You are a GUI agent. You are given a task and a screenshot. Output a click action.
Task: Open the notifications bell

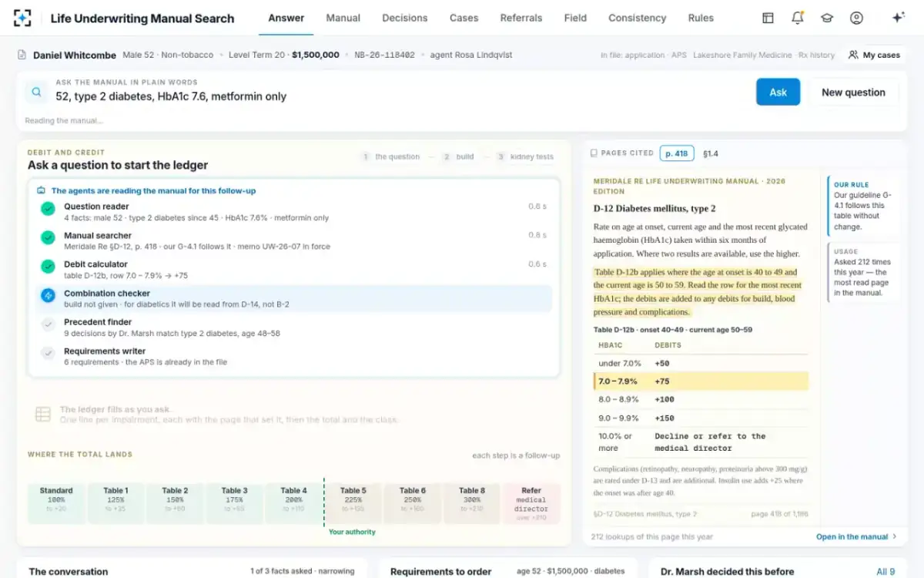point(798,18)
